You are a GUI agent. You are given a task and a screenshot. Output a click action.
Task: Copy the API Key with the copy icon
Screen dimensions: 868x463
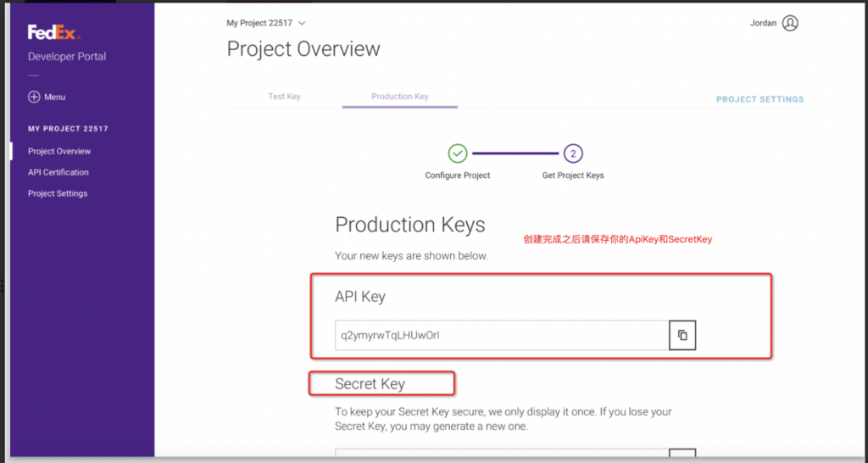[682, 335]
